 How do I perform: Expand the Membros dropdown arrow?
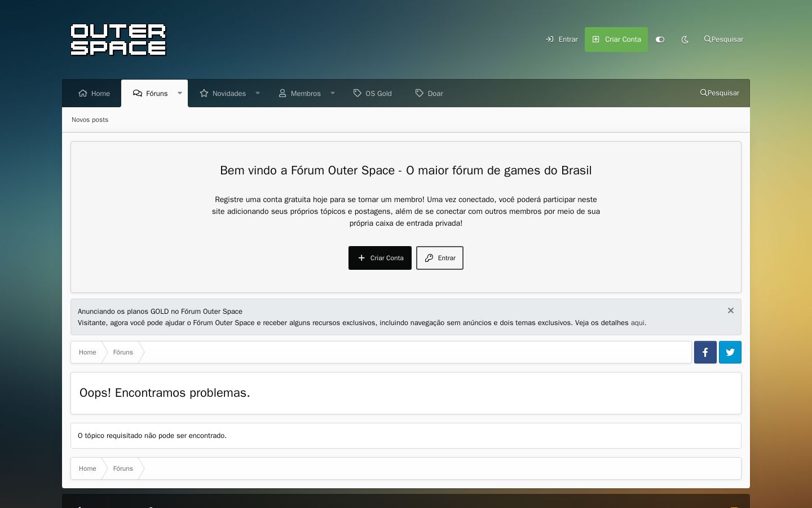(333, 93)
